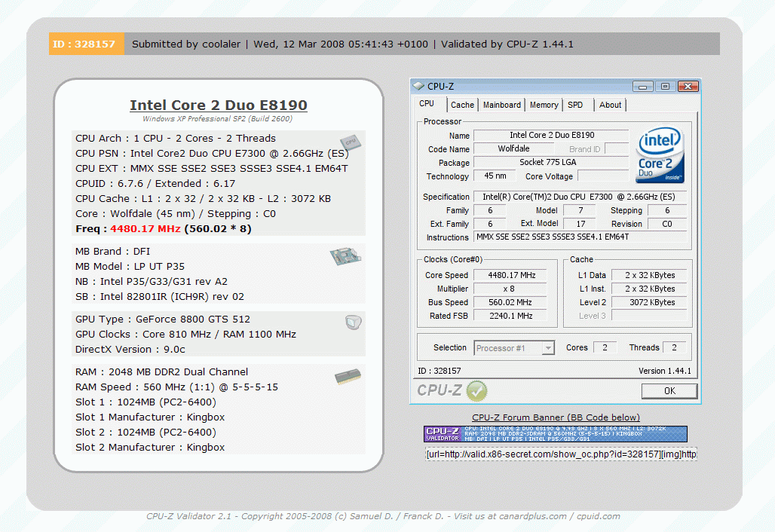Screen dimensions: 775x532
Task: Click the Level 2 value 3072 KBytes
Action: [649, 302]
